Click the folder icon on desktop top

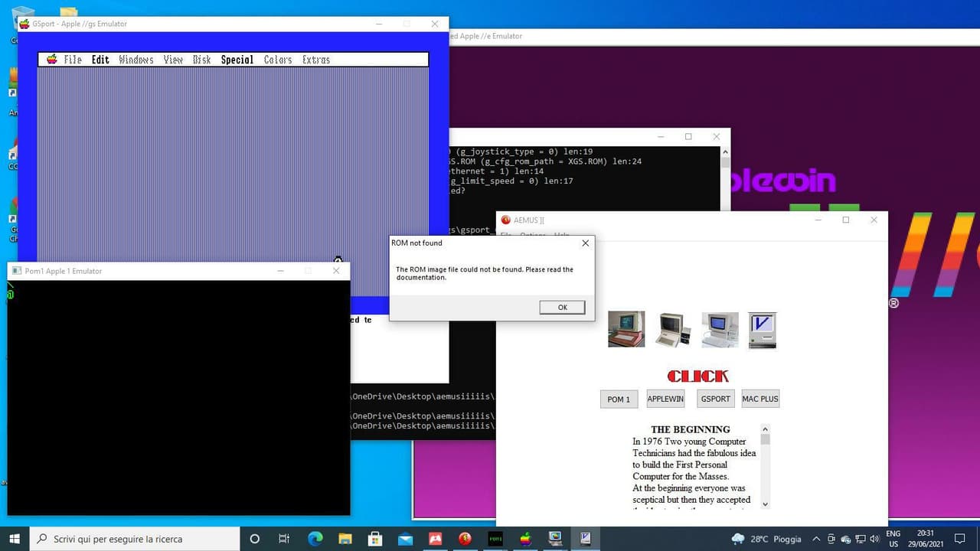69,11
